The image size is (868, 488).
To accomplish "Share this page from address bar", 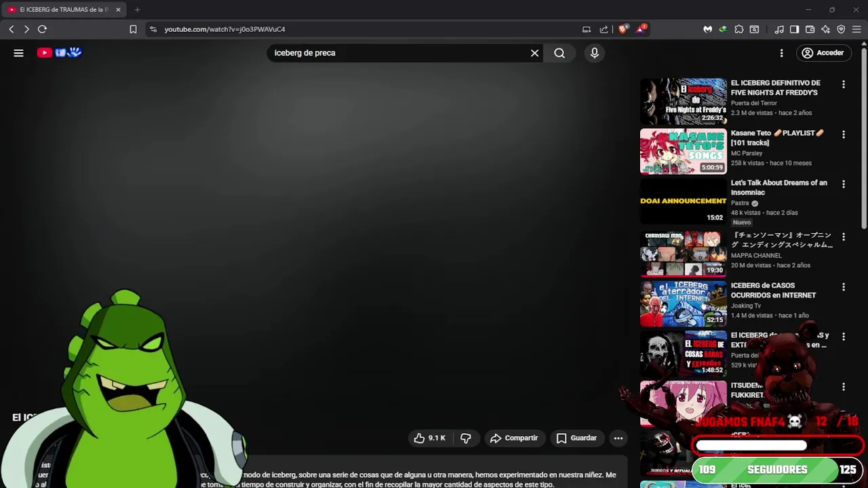I will coord(604,29).
